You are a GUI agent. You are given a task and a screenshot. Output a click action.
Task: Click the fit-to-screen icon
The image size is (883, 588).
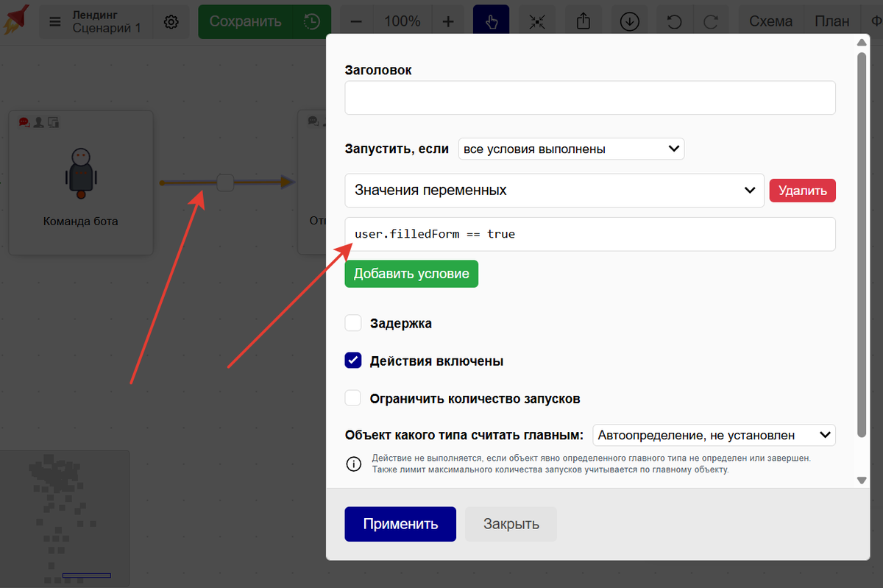click(536, 21)
